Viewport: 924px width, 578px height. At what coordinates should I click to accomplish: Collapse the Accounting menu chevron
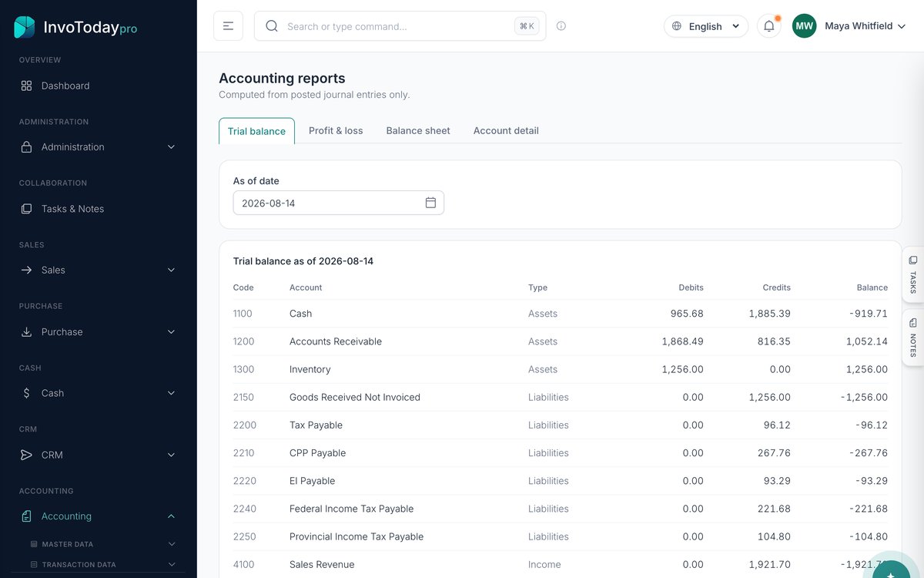[x=171, y=516]
